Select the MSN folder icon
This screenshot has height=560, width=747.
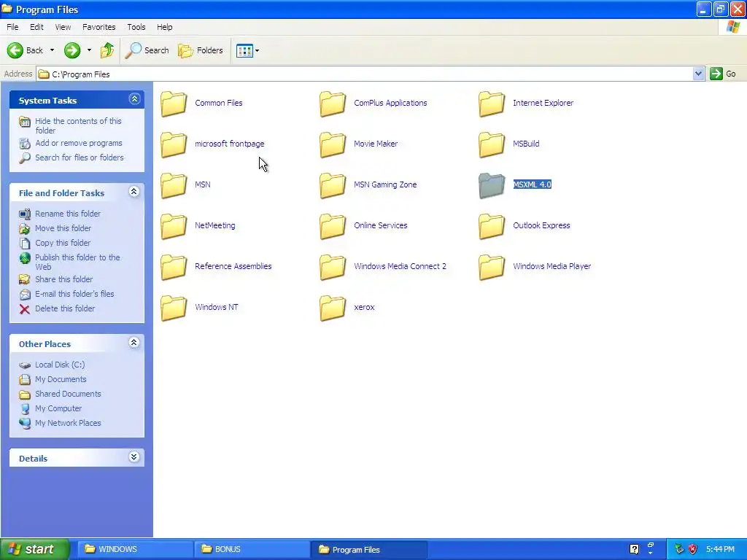pyautogui.click(x=174, y=185)
